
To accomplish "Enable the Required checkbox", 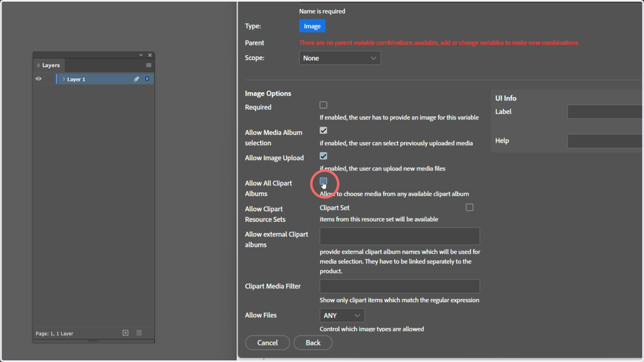I will point(323,105).
